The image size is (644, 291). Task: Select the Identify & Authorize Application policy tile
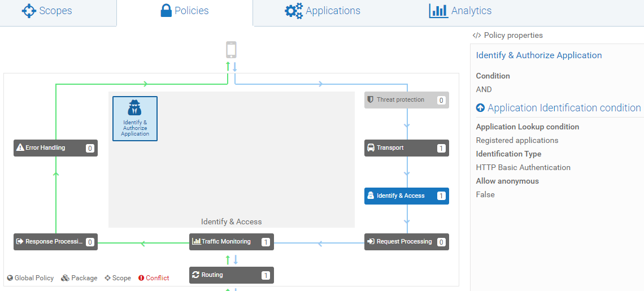tap(135, 118)
